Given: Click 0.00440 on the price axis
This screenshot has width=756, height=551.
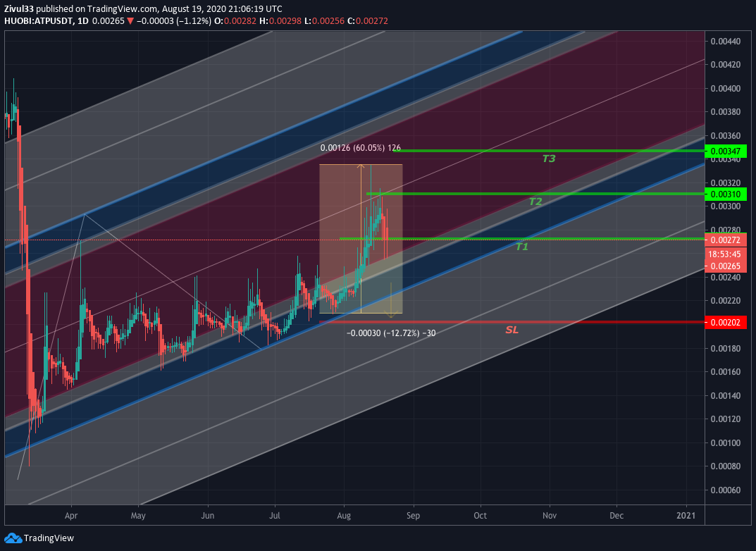Looking at the screenshot, I should pyautogui.click(x=726, y=42).
